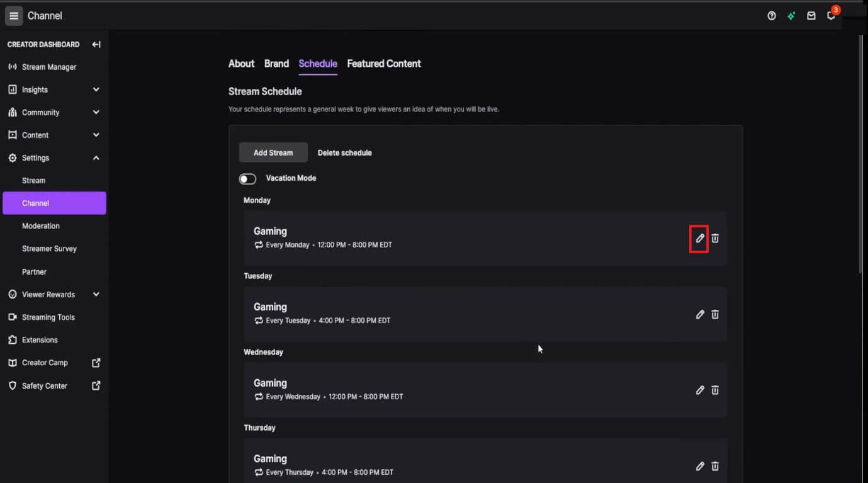Click 'Every Thursday' schedule text
The width and height of the screenshot is (868, 483).
tap(290, 472)
